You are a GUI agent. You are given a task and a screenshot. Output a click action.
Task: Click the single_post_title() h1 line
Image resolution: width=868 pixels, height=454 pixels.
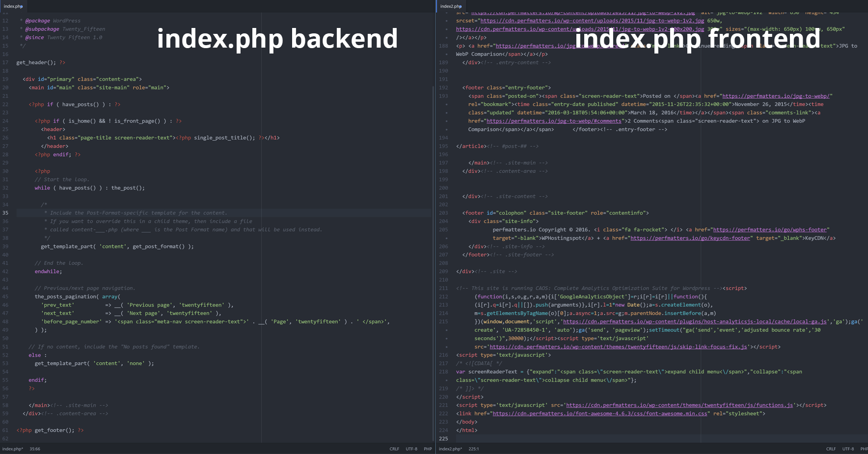163,138
